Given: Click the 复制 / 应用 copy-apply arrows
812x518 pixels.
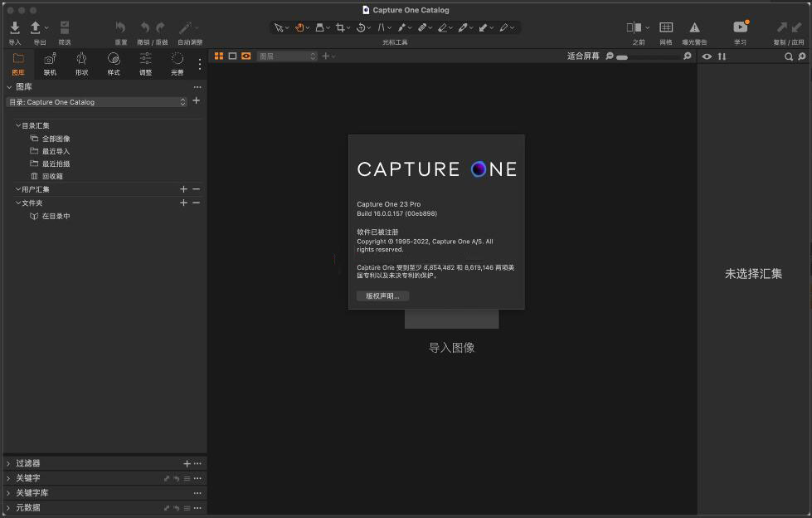Looking at the screenshot, I should point(789,27).
